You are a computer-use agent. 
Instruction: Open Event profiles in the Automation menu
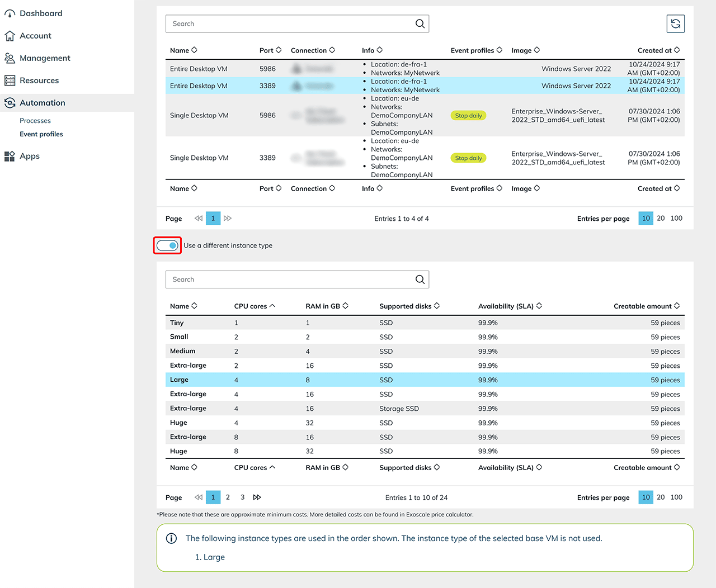tap(41, 134)
